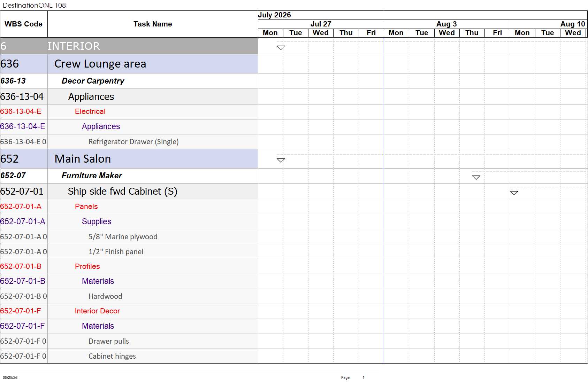Select the Hardwood row
Screen dimensions: 588x382
coord(129,296)
